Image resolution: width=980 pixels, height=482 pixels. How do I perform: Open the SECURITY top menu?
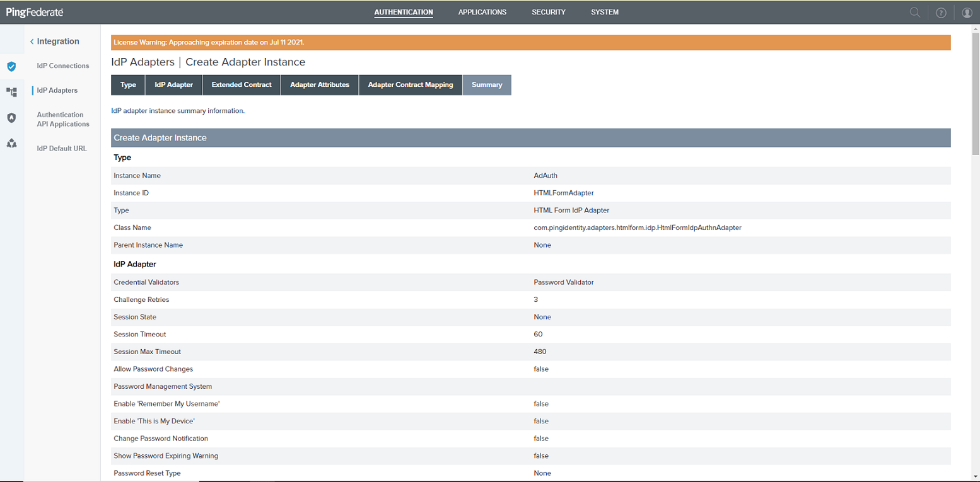click(549, 12)
